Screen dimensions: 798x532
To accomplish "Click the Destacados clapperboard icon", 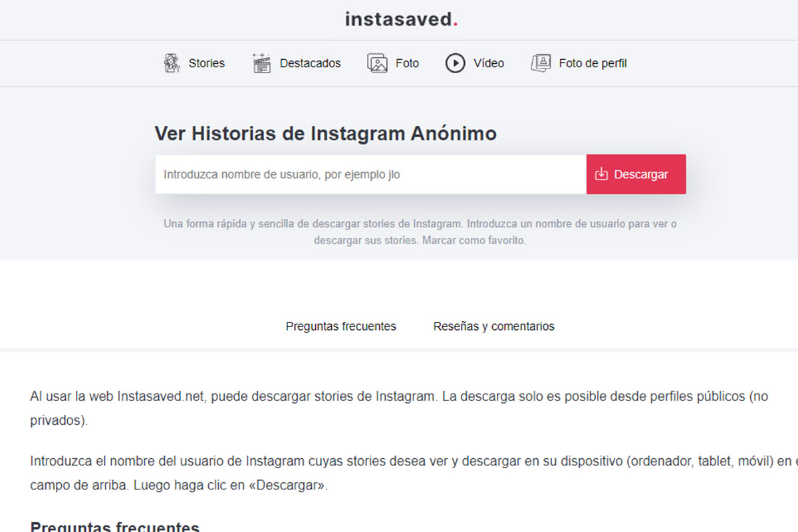I will pos(262,63).
